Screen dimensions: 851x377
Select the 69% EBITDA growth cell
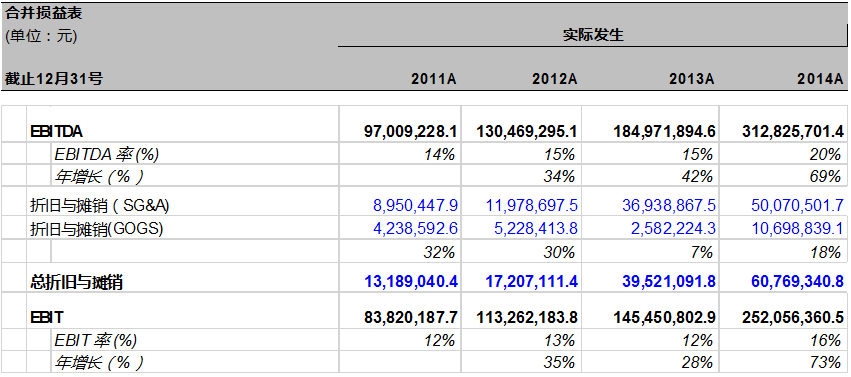click(x=826, y=176)
